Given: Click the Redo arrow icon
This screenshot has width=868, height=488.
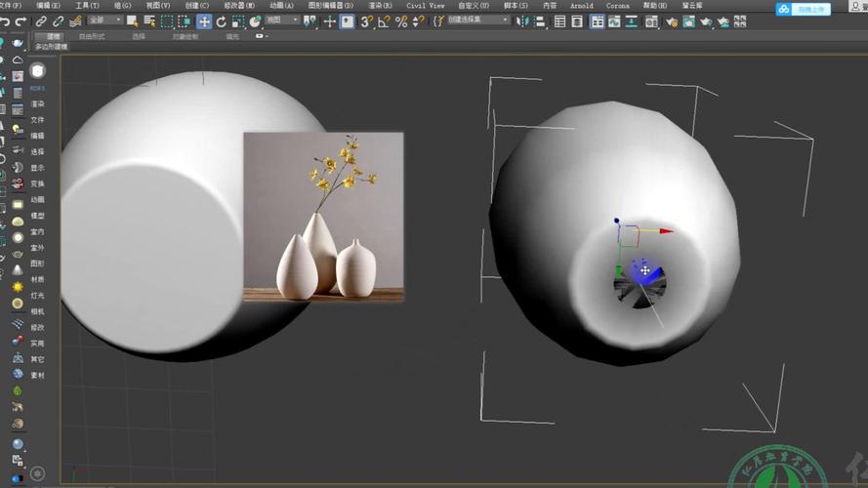Looking at the screenshot, I should point(21,21).
